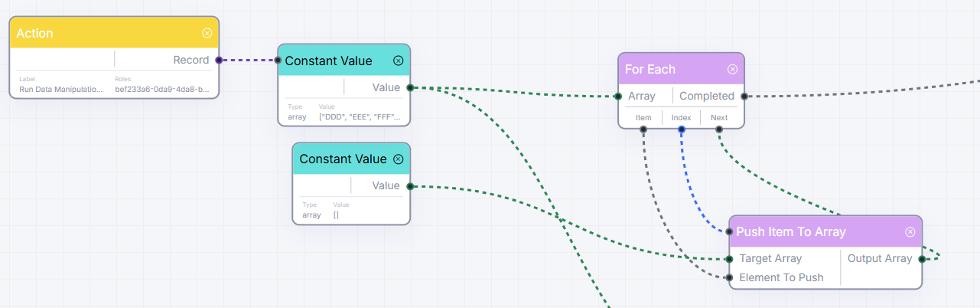The height and width of the screenshot is (308, 980).
Task: Click the empty "[]" value text
Action: [x=337, y=215]
